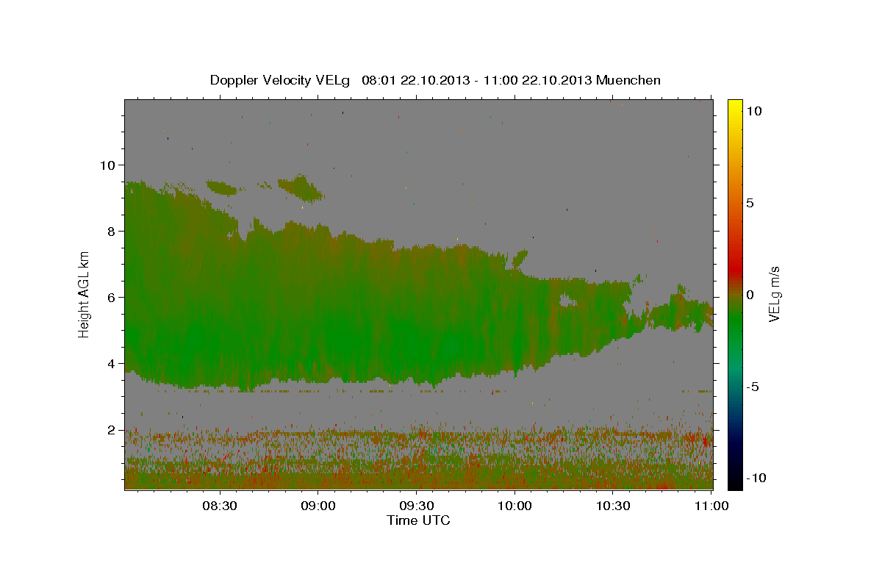Screen dimensions: 882x588
Task: Click the 'VELg m/s' colorbar title
Action: point(775,294)
